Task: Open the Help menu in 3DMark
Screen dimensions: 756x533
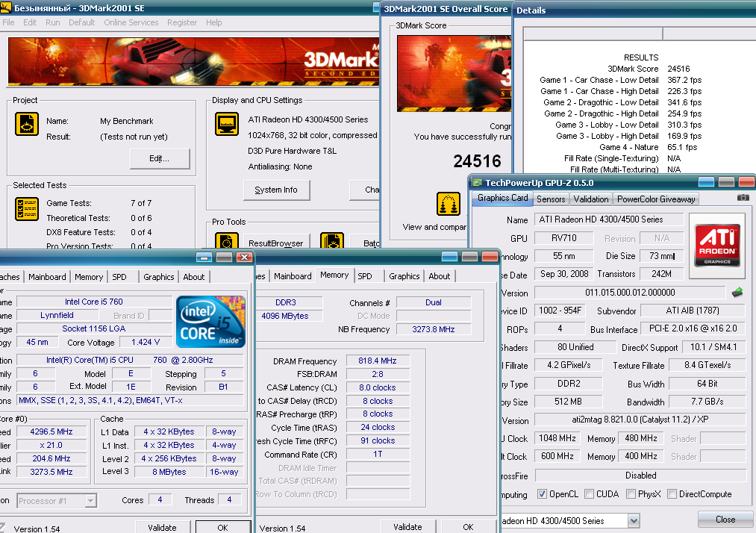Action: tap(213, 22)
